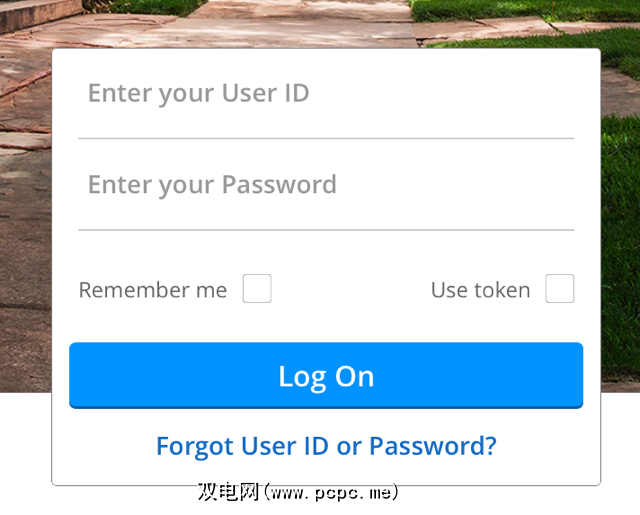Select the Enter your Password placeholder
Image resolution: width=640 pixels, height=515 pixels.
(x=212, y=185)
